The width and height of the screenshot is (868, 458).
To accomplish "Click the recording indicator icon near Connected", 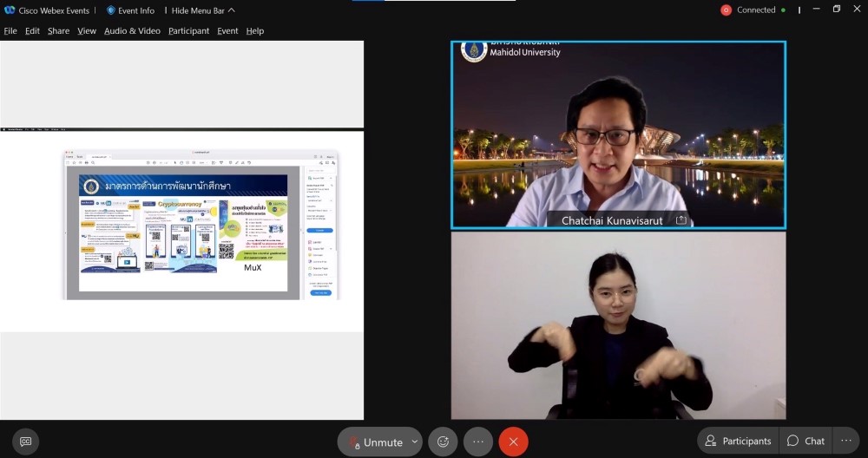I will tap(726, 10).
